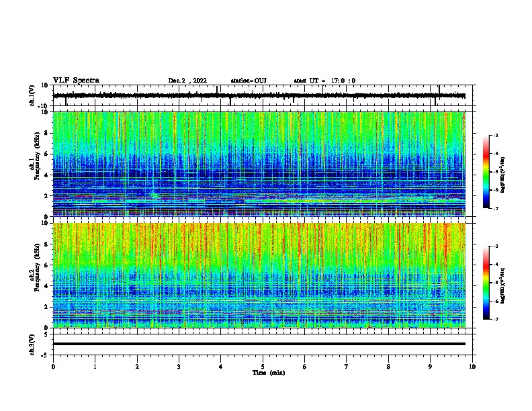Click the ch.1 voltage waveform trace
Screen dimensions: 532x411
pyautogui.click(x=259, y=95)
